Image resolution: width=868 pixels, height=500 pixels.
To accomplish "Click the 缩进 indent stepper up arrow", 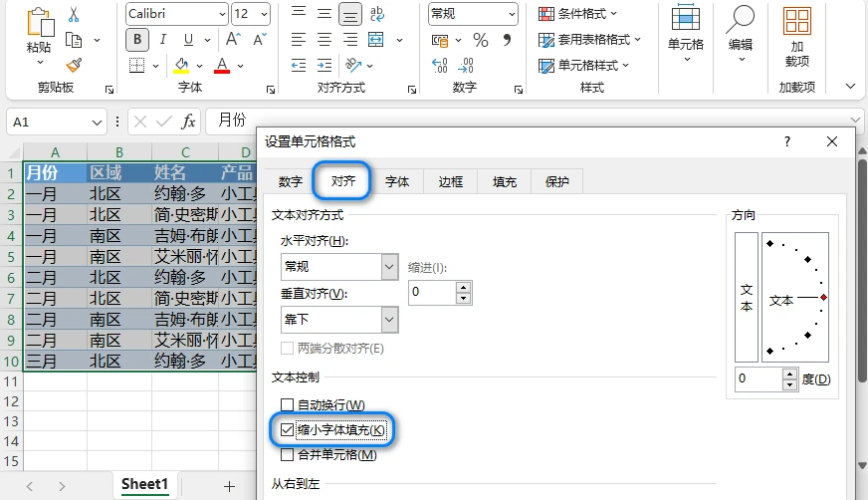I will tap(463, 287).
